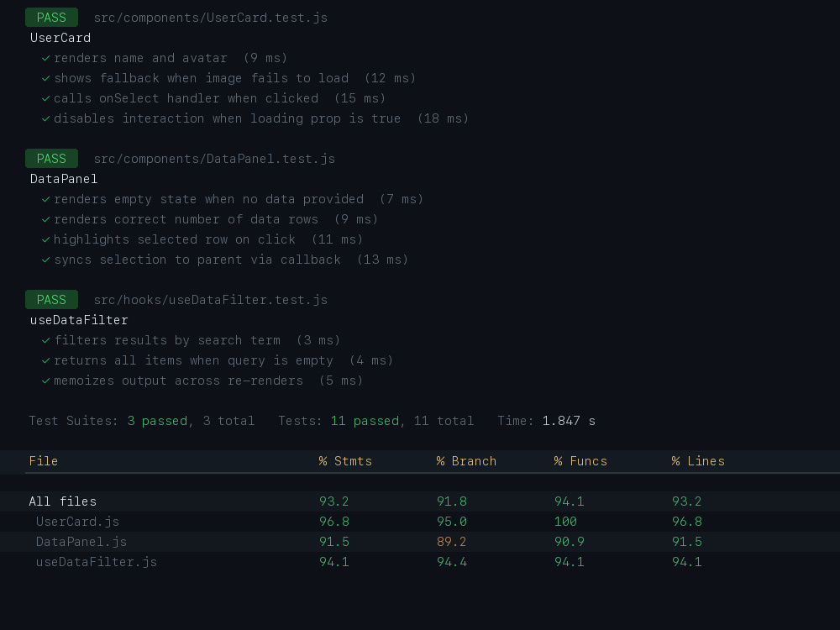This screenshot has height=630, width=840.
Task: Click checkmark beside 'shows fallback when image fails'
Action: click(x=46, y=78)
